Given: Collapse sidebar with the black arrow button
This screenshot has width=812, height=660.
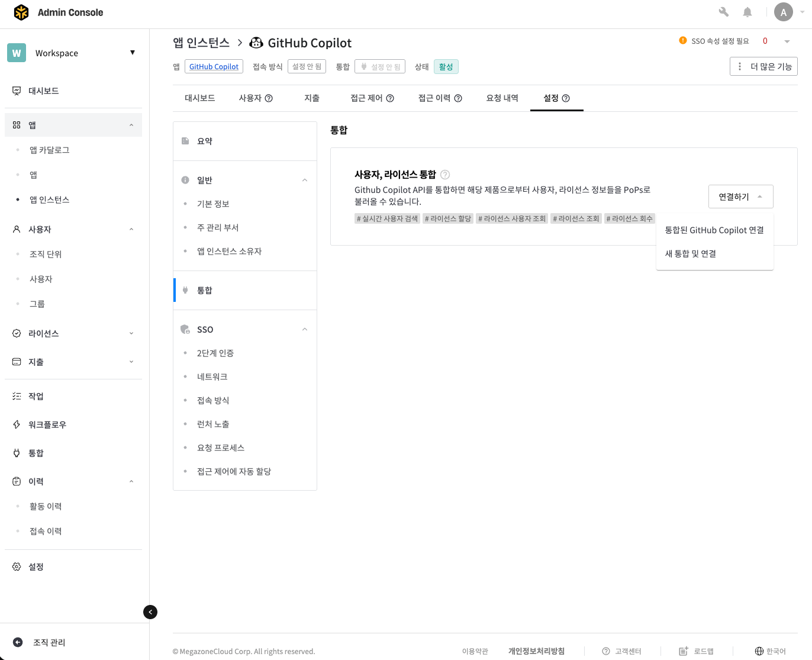Looking at the screenshot, I should coord(150,612).
